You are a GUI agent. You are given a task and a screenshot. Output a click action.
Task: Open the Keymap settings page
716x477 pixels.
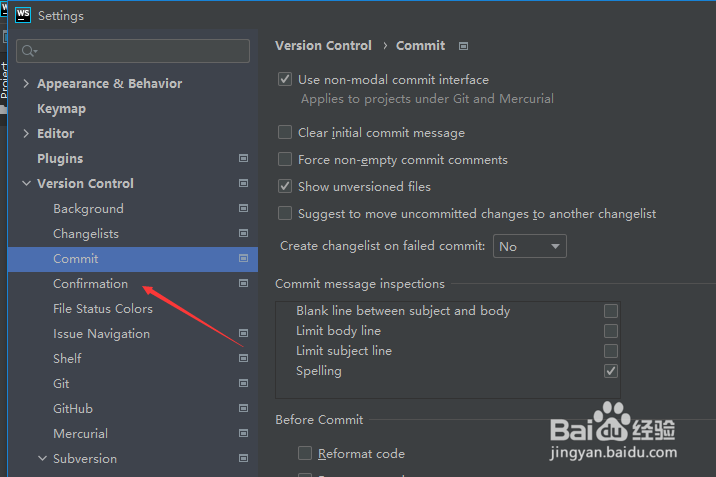click(x=61, y=109)
